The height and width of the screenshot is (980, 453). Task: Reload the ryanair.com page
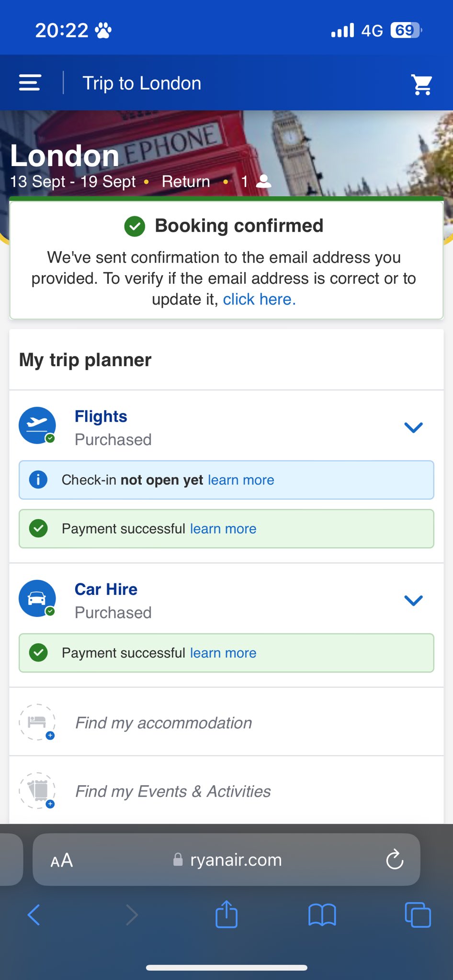click(x=395, y=860)
